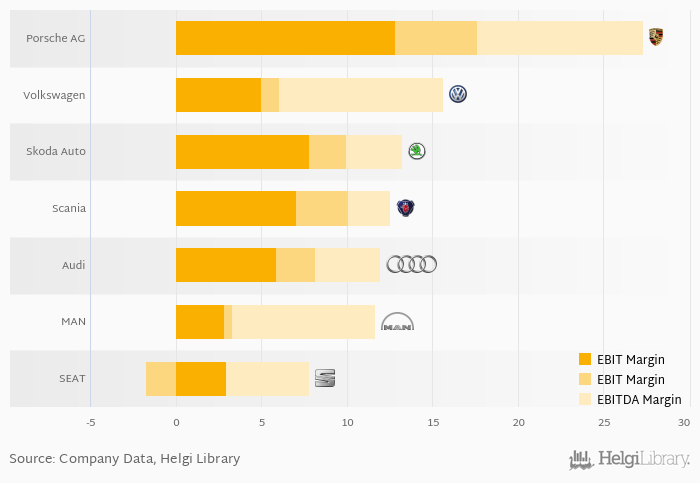This screenshot has width=700, height=483.
Task: Click the green Skoda logo icon
Action: click(417, 151)
